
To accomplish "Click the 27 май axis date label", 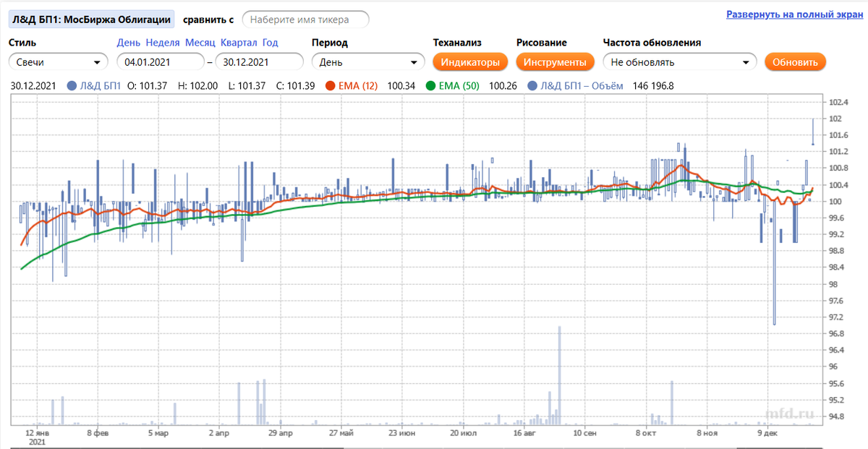I will point(341,433).
